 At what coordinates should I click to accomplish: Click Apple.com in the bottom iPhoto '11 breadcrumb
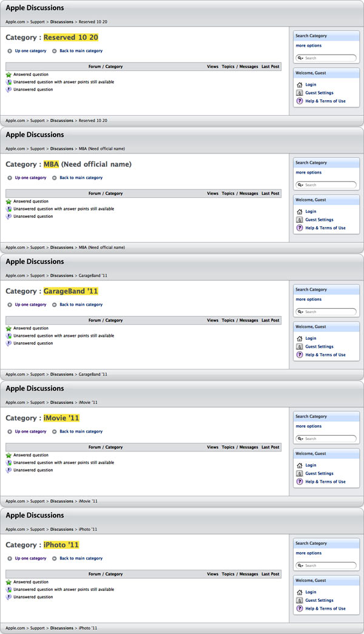(15, 628)
